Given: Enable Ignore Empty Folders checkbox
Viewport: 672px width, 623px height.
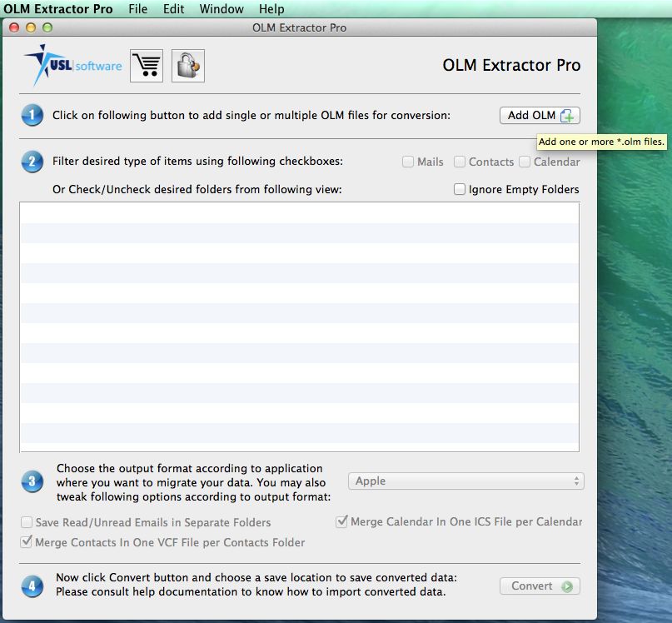Looking at the screenshot, I should point(460,189).
